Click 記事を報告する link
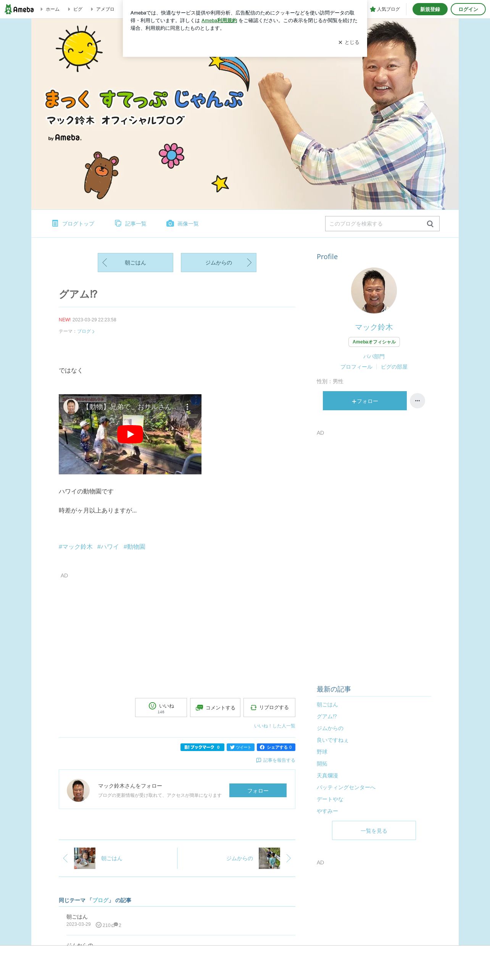490x980 pixels. coord(276,760)
